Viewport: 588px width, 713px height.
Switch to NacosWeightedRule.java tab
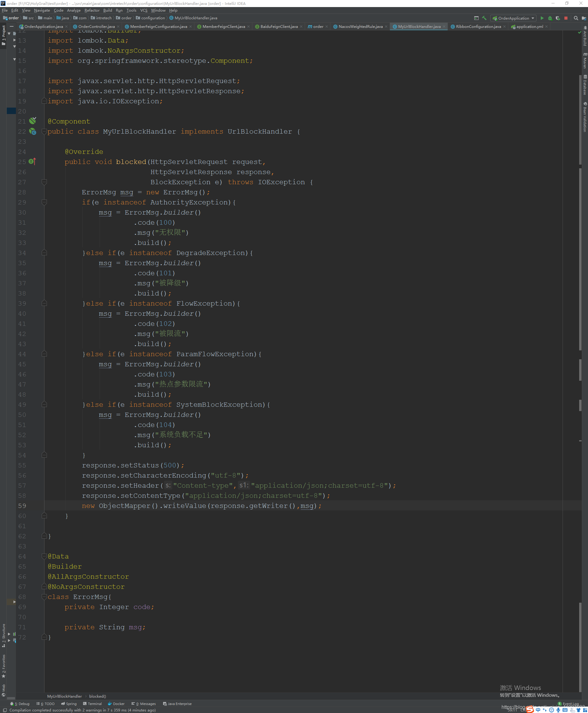point(361,26)
